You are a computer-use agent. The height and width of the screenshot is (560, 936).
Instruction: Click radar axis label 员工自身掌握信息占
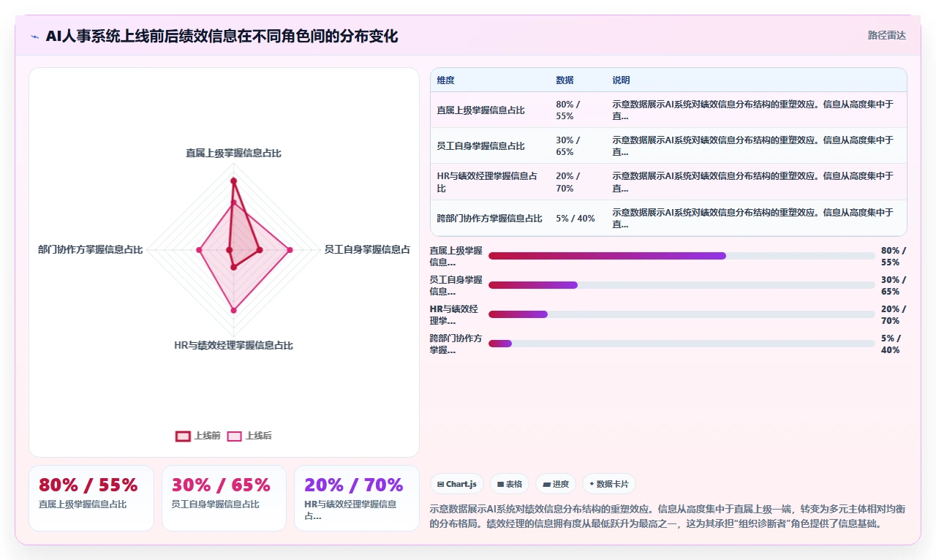pyautogui.click(x=367, y=249)
